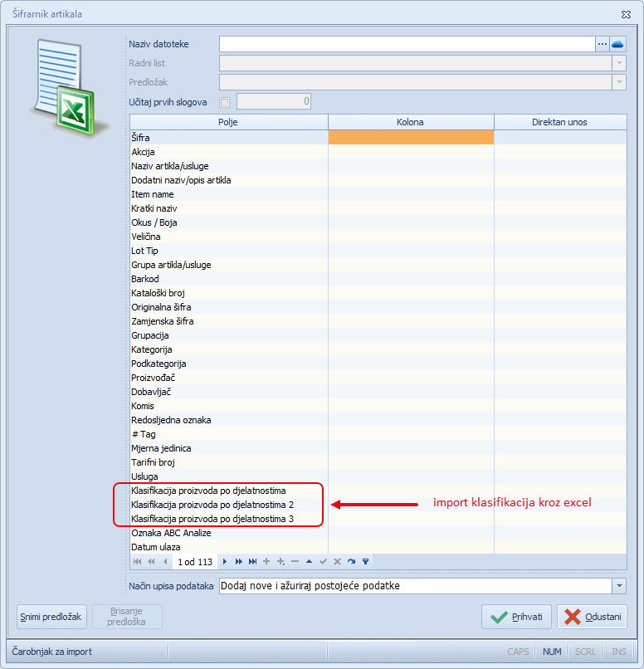
Task: Expand the Način upisa podataka dropdown
Action: [x=618, y=586]
